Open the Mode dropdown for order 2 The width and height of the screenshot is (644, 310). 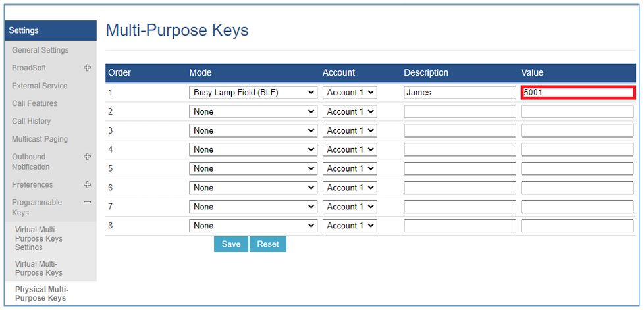pos(254,112)
